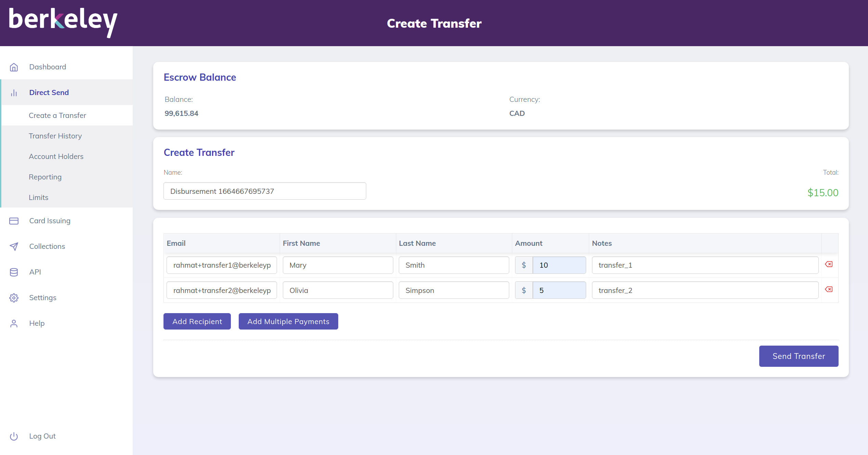Open Transfer History
868x455 pixels.
pos(67,136)
